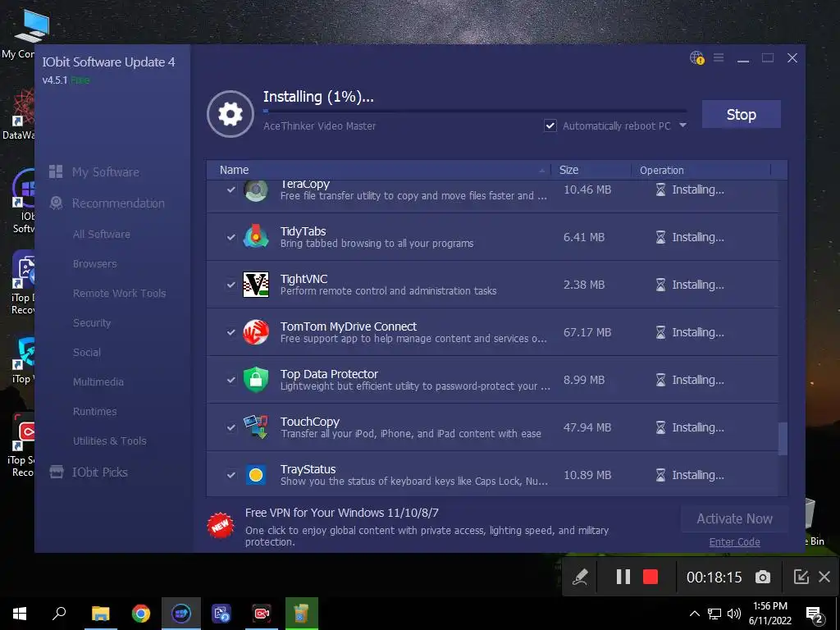This screenshot has width=840, height=630.
Task: Click the TouchCopy app icon
Action: (x=256, y=427)
